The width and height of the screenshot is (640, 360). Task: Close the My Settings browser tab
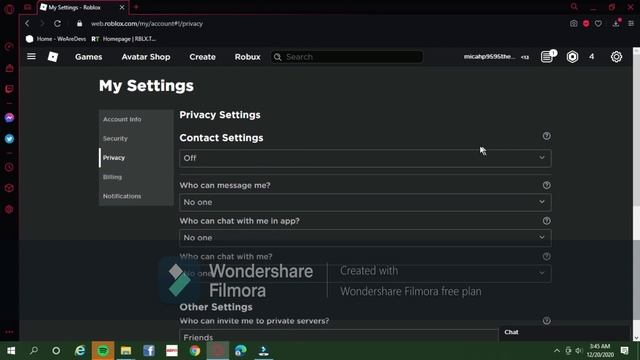pos(122,7)
